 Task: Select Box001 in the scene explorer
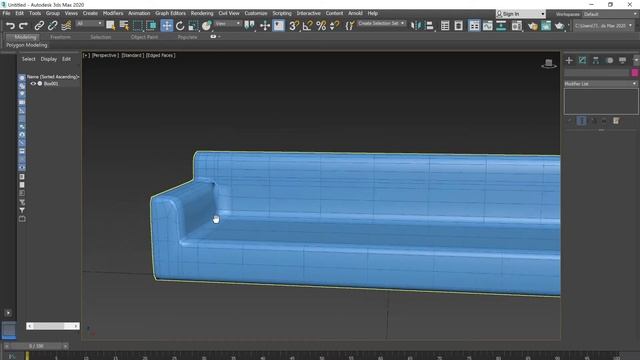(x=51, y=84)
